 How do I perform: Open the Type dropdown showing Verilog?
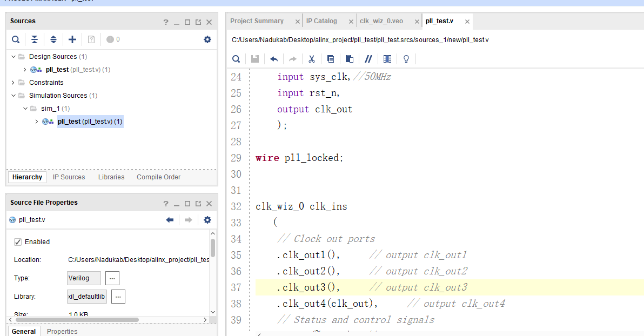coord(84,278)
